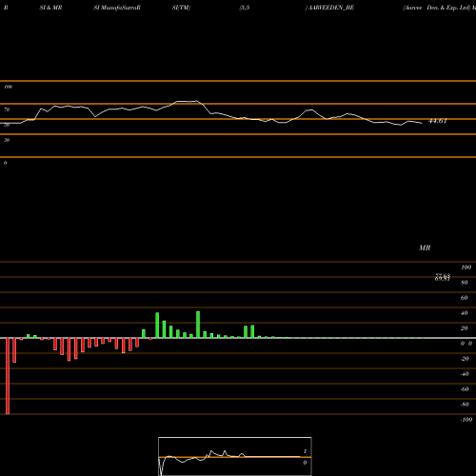Click the 'MR' panel label
This screenshot has width=476, height=476.
point(425,248)
